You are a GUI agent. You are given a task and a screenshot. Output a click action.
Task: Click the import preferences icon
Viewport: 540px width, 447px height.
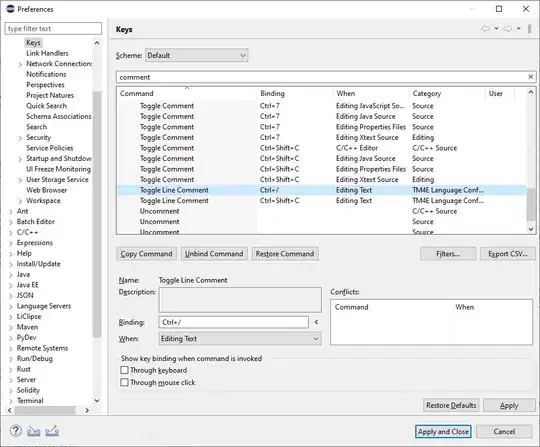34,431
